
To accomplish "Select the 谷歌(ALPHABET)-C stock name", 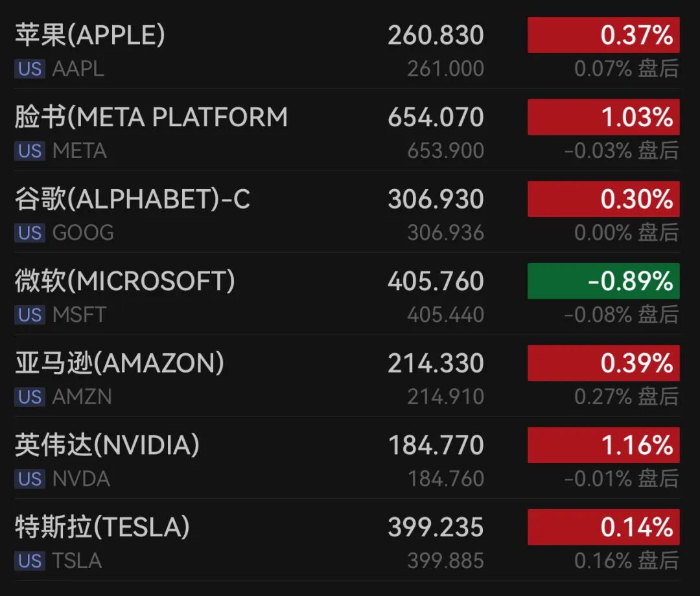I will click(x=132, y=199).
